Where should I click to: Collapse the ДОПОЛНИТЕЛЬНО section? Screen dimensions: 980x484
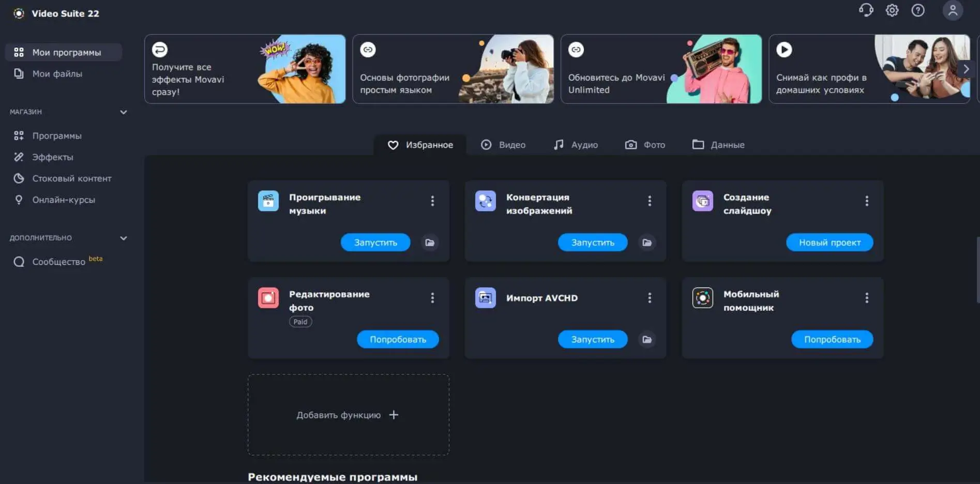tap(124, 238)
